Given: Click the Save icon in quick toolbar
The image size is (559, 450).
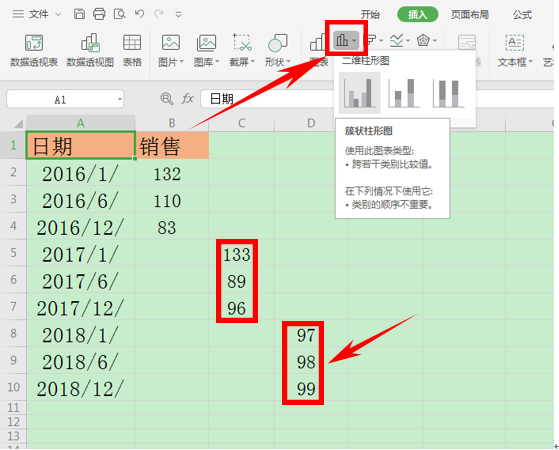Looking at the screenshot, I should point(79,14).
